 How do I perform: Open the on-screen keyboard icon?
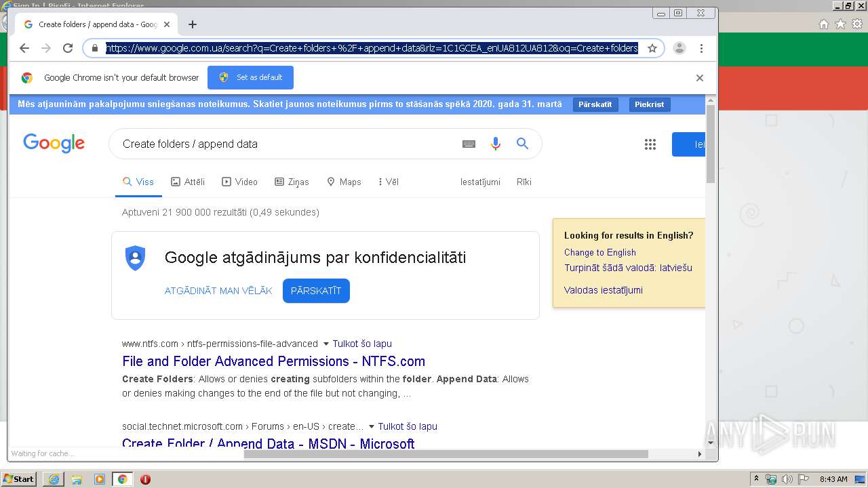[x=469, y=144]
